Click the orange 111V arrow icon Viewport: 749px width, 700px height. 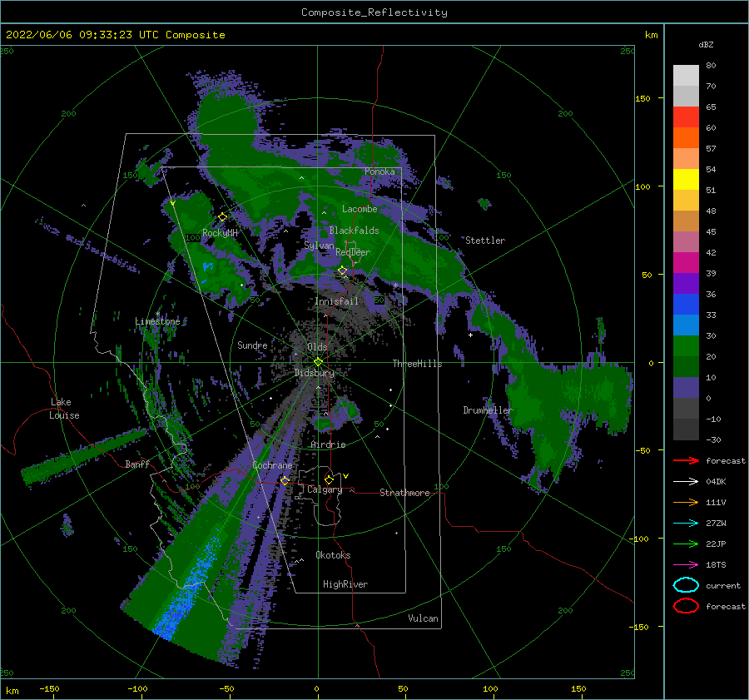pyautogui.click(x=686, y=502)
